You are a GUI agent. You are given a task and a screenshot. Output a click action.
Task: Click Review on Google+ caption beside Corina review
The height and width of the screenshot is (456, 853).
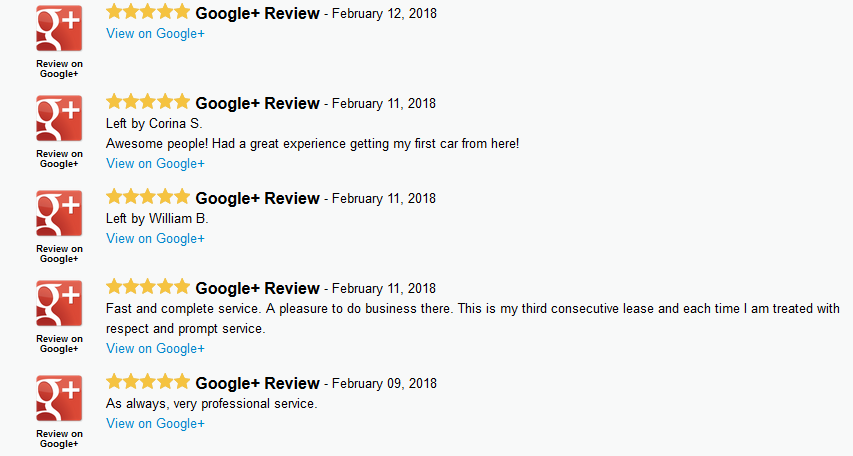click(x=59, y=159)
